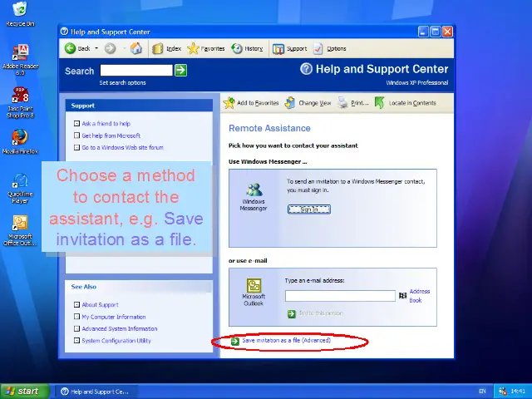
Task: Select the Recycle Bin desktop icon
Action: pos(20,14)
